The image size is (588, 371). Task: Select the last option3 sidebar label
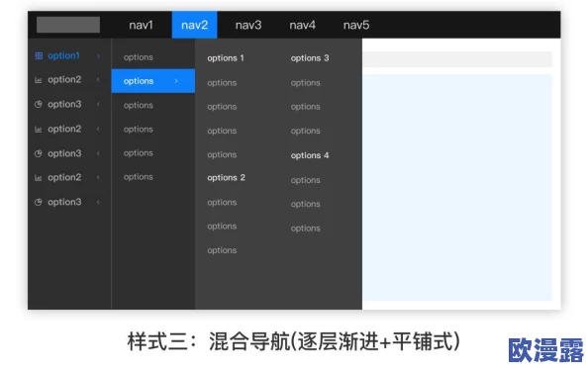64,202
